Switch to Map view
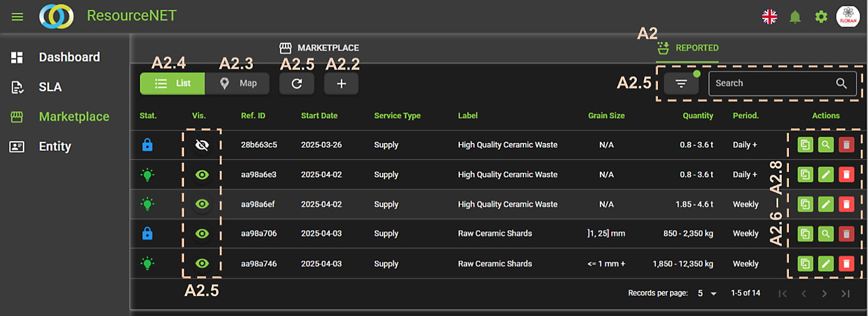868x316 pixels. pyautogui.click(x=238, y=83)
